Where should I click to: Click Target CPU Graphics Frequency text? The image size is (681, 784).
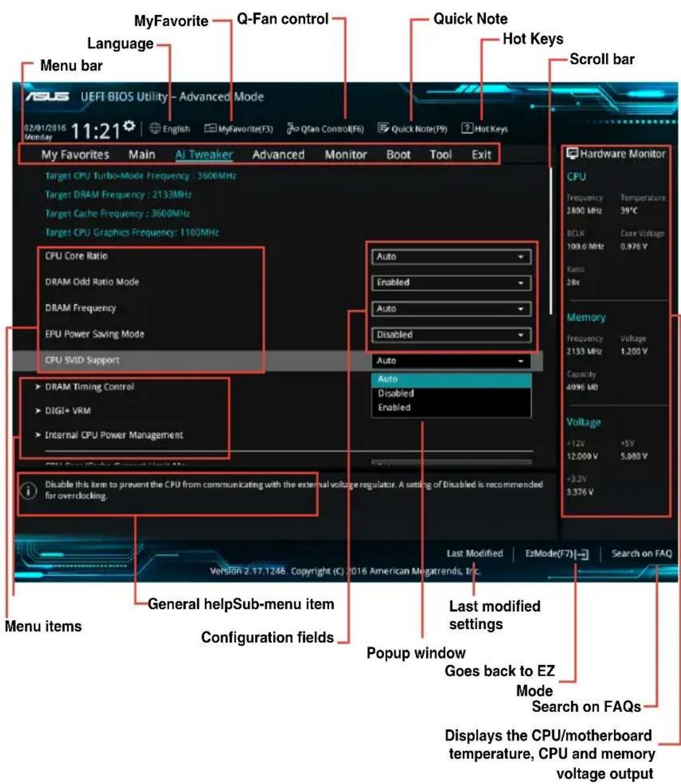tap(132, 233)
